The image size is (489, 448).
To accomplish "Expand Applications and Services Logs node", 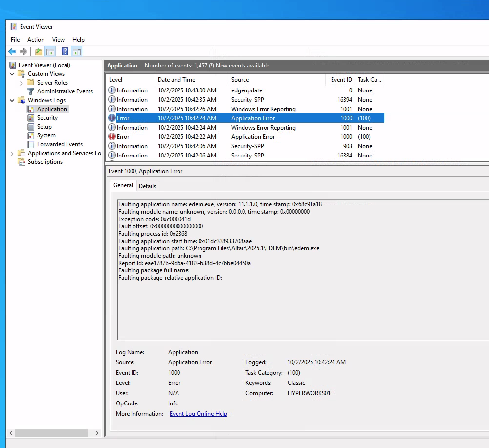I will [12, 154].
